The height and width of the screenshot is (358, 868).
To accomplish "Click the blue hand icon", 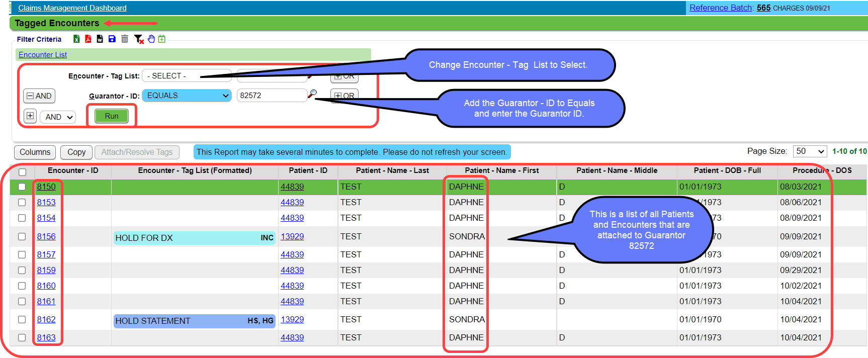I will pyautogui.click(x=151, y=39).
